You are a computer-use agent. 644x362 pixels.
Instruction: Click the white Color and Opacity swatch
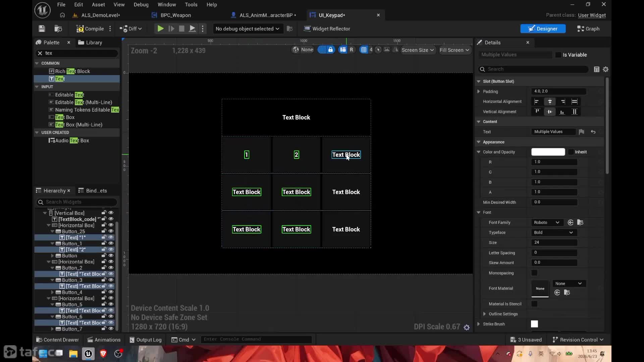(x=548, y=152)
